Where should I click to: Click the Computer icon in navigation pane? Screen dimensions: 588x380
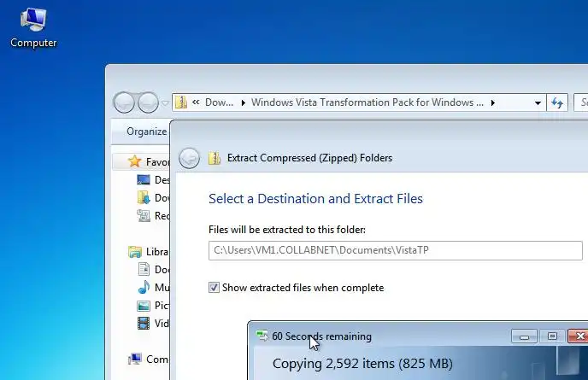point(135,359)
